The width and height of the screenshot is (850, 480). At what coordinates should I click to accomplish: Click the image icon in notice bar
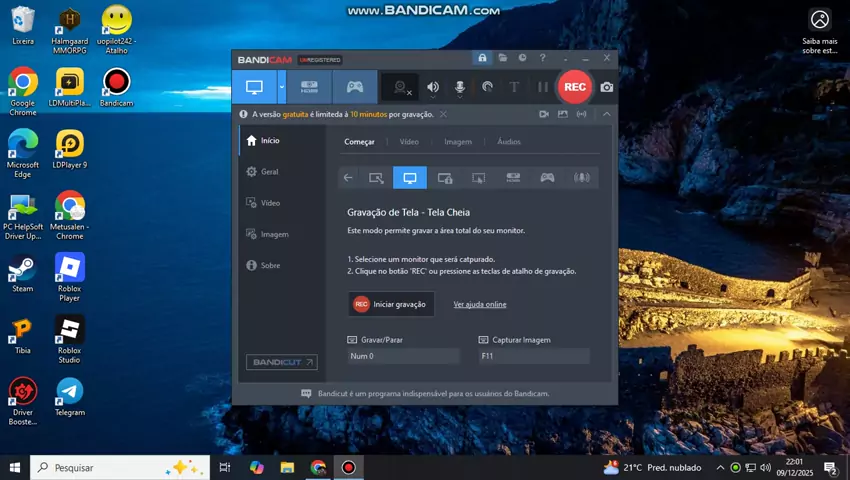563,114
